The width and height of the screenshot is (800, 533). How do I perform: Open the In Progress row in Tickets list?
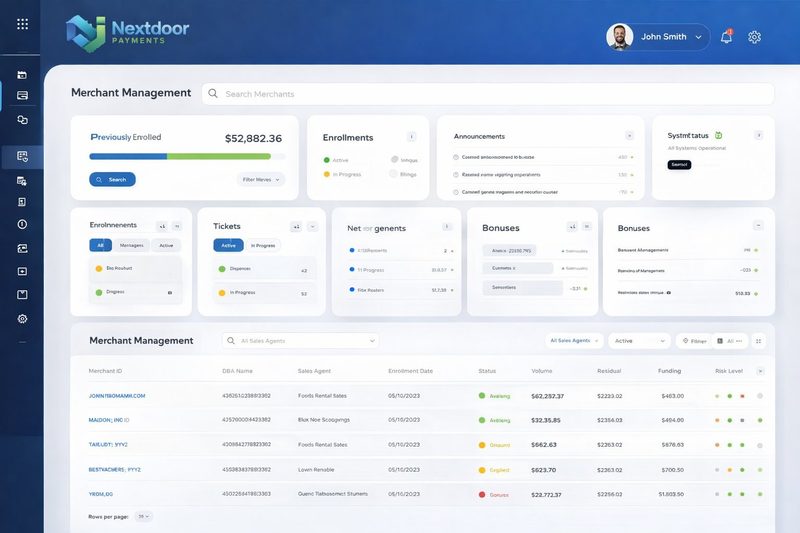tap(264, 293)
